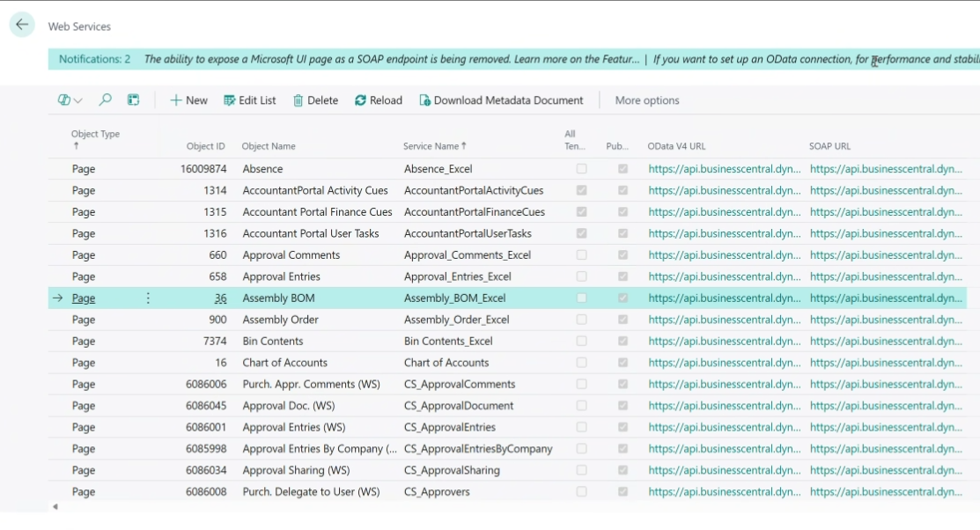Screen dimensions: 980x530
Task: Click the Object Name column header
Action: 269,145
